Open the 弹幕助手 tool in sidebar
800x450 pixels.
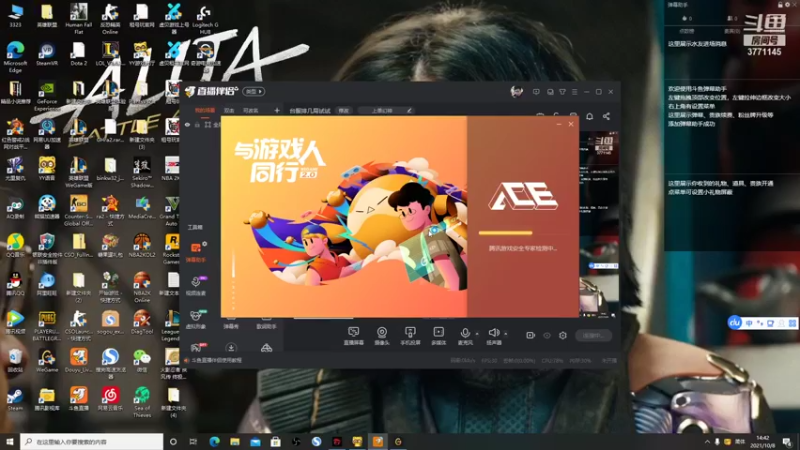tap(196, 252)
